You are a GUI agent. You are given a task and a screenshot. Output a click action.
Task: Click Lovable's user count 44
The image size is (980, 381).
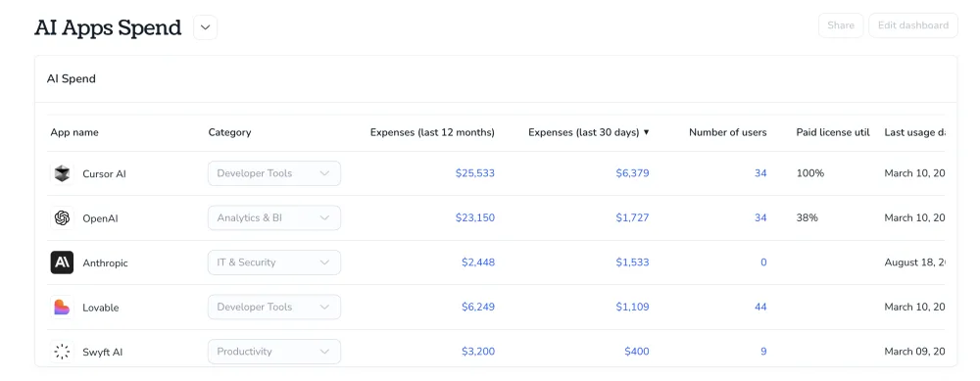coord(760,307)
